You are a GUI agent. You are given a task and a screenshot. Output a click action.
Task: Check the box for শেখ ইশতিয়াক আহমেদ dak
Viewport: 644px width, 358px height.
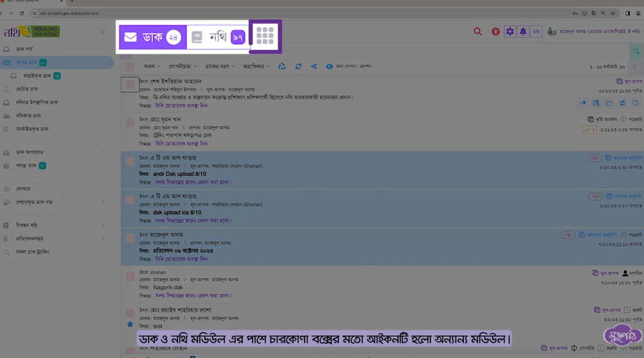[130, 85]
